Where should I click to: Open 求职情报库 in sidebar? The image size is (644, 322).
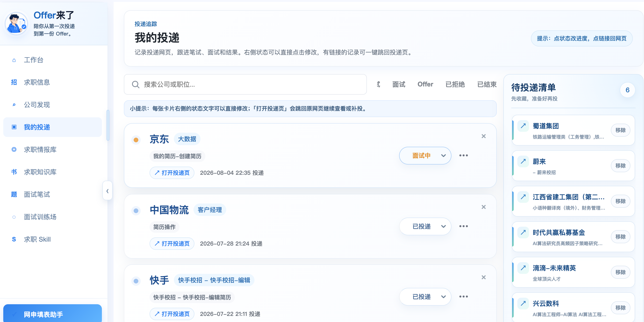[x=53, y=150]
